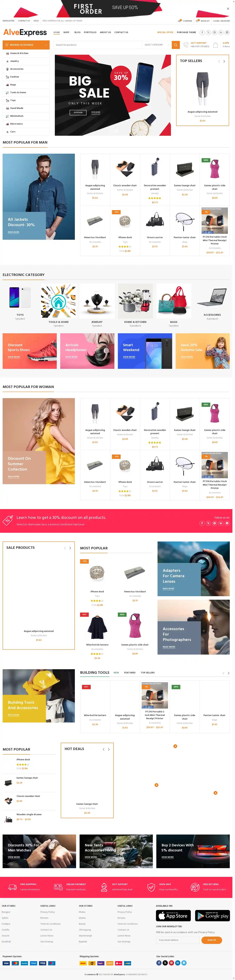The width and height of the screenshot is (235, 980).
Task: Show next item in Top Sellers carousel
Action: pyautogui.click(x=224, y=61)
